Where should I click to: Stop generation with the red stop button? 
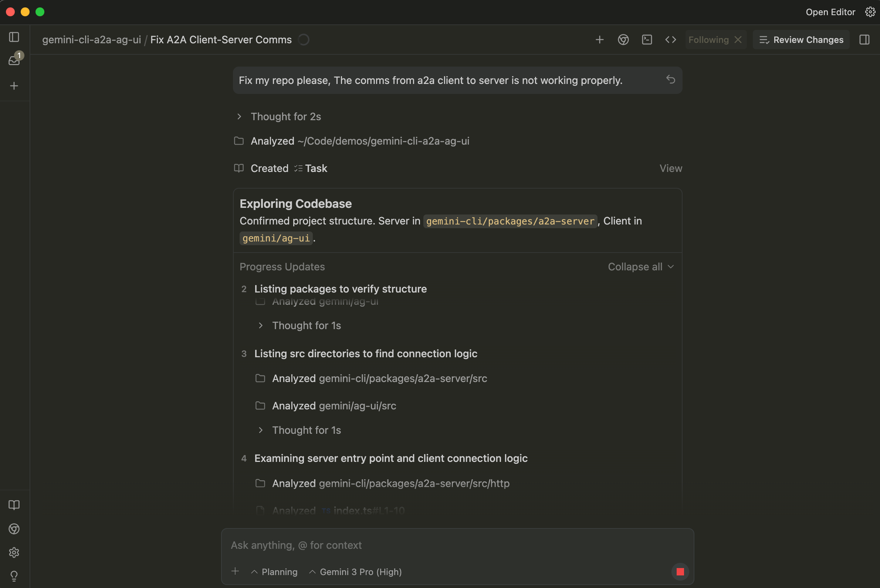click(x=680, y=571)
